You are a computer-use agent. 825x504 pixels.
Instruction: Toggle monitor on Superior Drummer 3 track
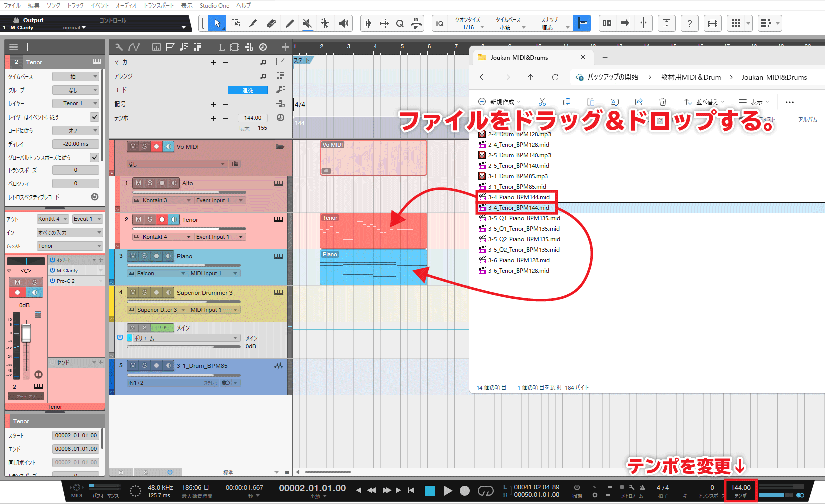point(168,293)
